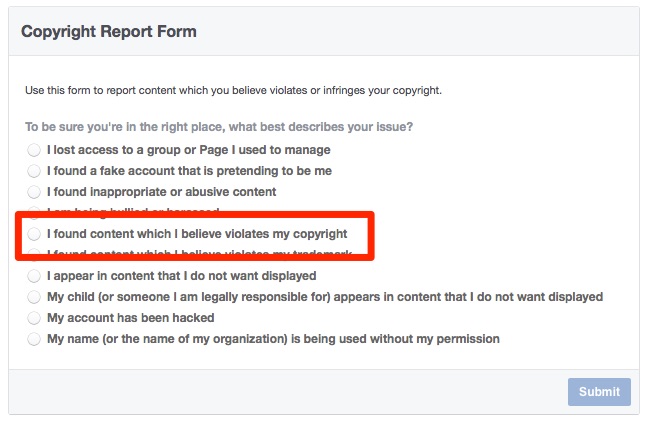This screenshot has height=422, width=646.
Task: Select the account has been hacked radio button
Action: tap(35, 318)
